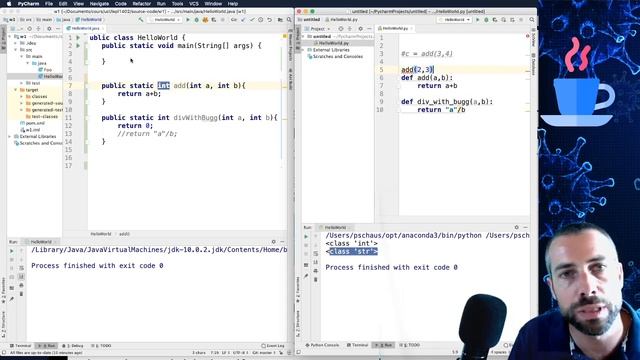The image size is (640, 360).
Task: Collapse the src folder in Java project tree
Action: [x=16, y=50]
